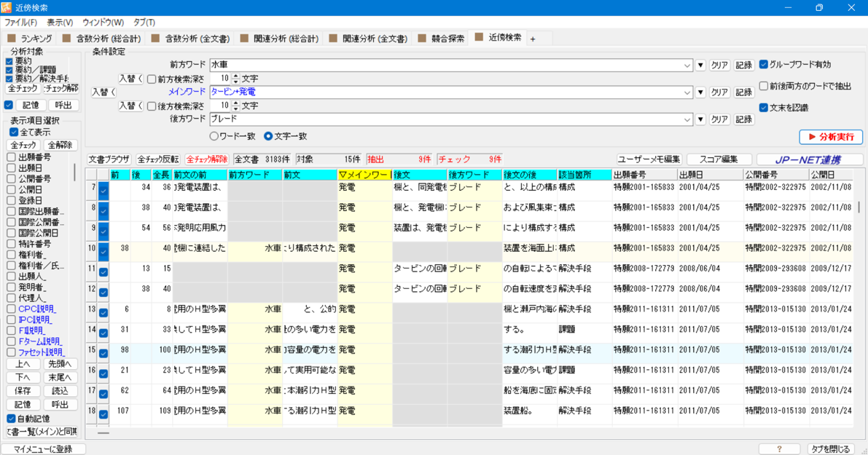Open the ウィンドウ(W) menu
Image resolution: width=868 pixels, height=455 pixels.
[103, 23]
